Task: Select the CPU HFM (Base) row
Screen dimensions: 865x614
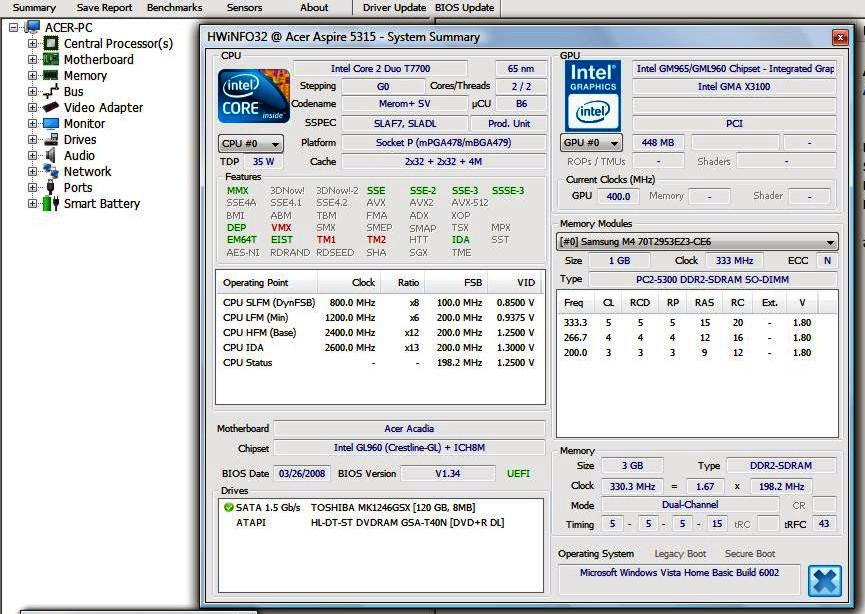Action: [x=378, y=333]
